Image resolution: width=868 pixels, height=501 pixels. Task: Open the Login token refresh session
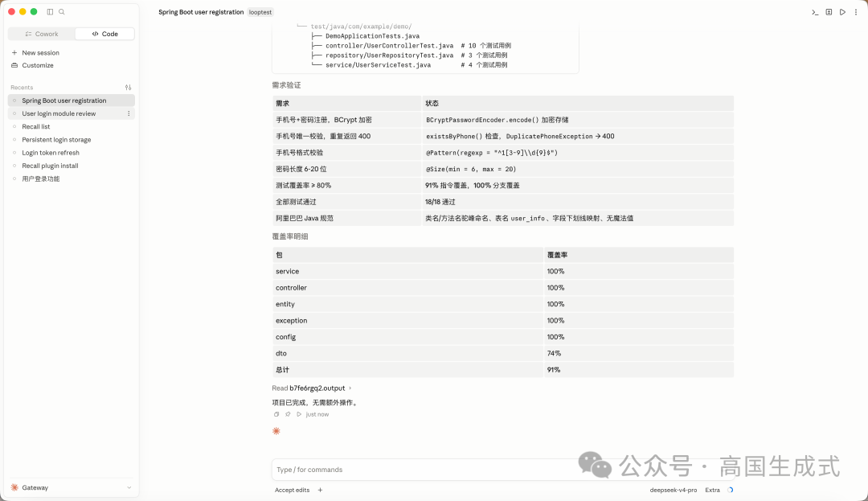[71, 153]
